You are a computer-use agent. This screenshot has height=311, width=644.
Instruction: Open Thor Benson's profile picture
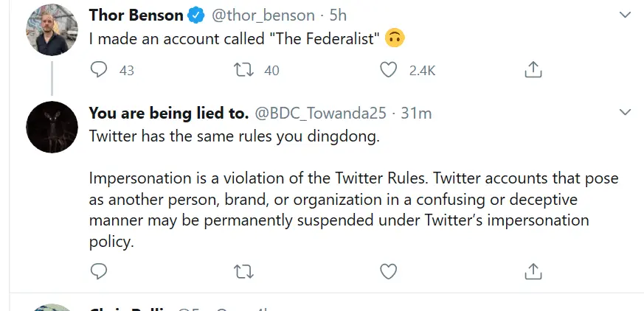(52, 29)
